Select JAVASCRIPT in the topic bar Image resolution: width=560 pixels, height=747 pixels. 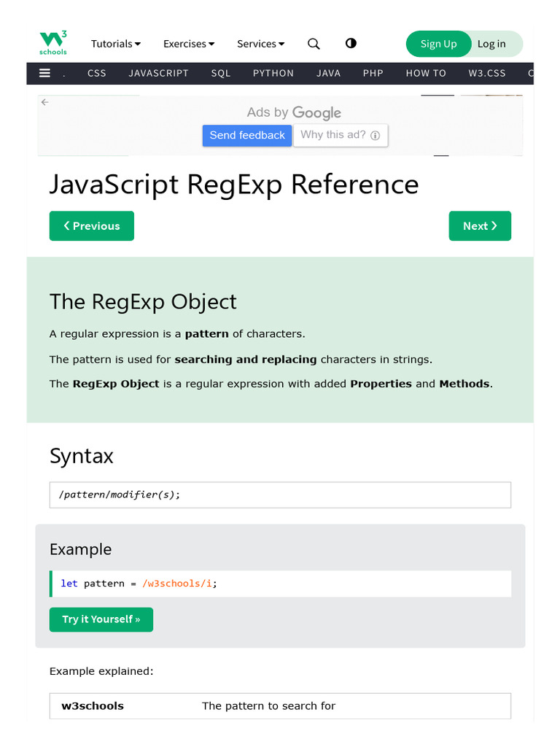coord(158,73)
